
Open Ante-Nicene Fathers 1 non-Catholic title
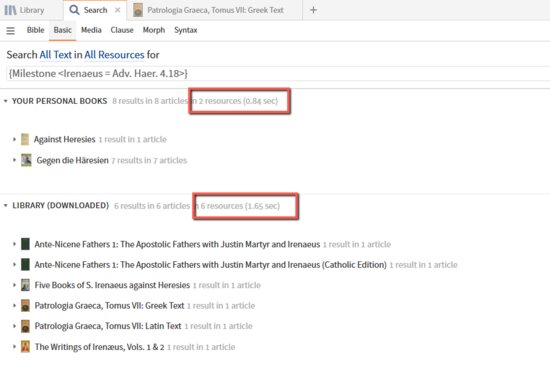(x=177, y=244)
